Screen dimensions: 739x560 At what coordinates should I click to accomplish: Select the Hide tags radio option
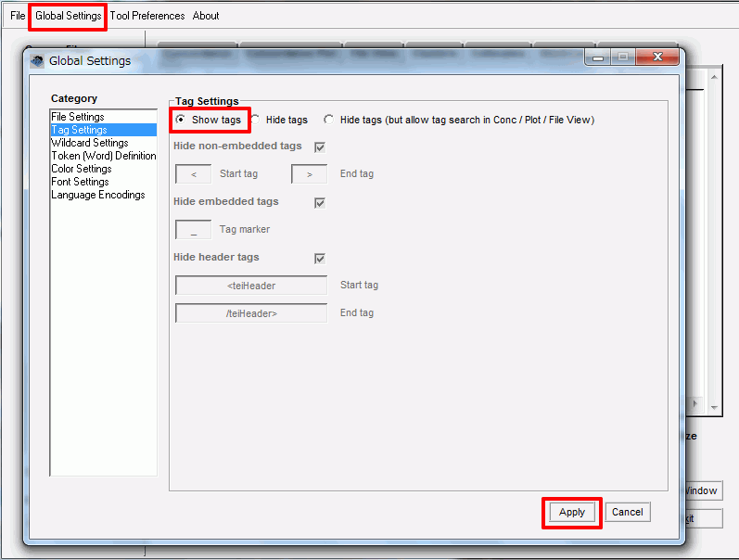[x=255, y=120]
